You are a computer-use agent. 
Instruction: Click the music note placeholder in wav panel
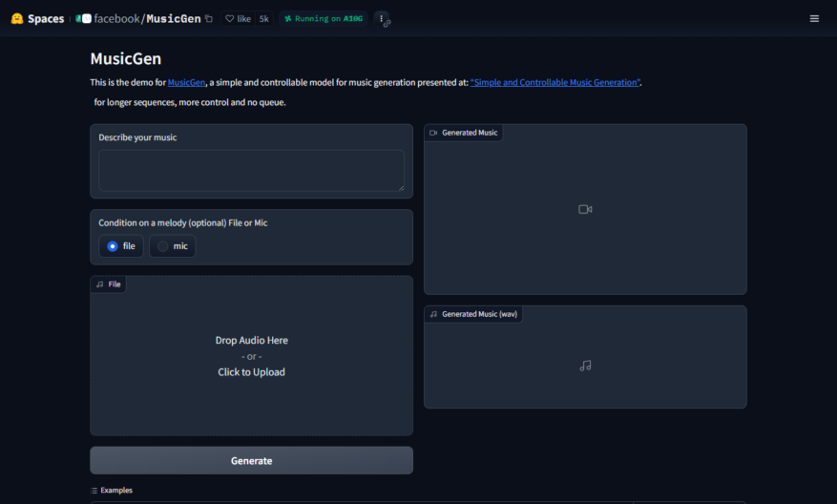585,366
